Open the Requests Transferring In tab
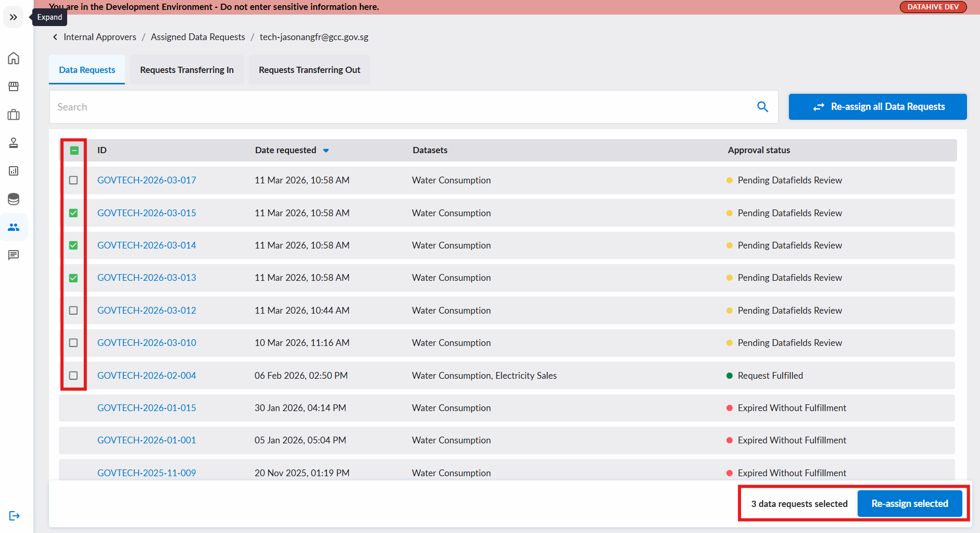Screen dimensions: 980x533 click(x=187, y=70)
